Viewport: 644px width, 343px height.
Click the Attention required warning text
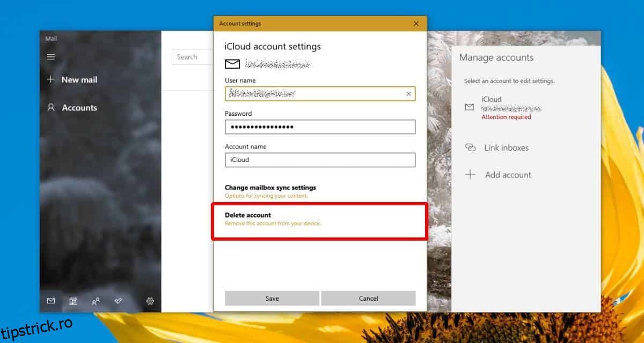[x=506, y=117]
